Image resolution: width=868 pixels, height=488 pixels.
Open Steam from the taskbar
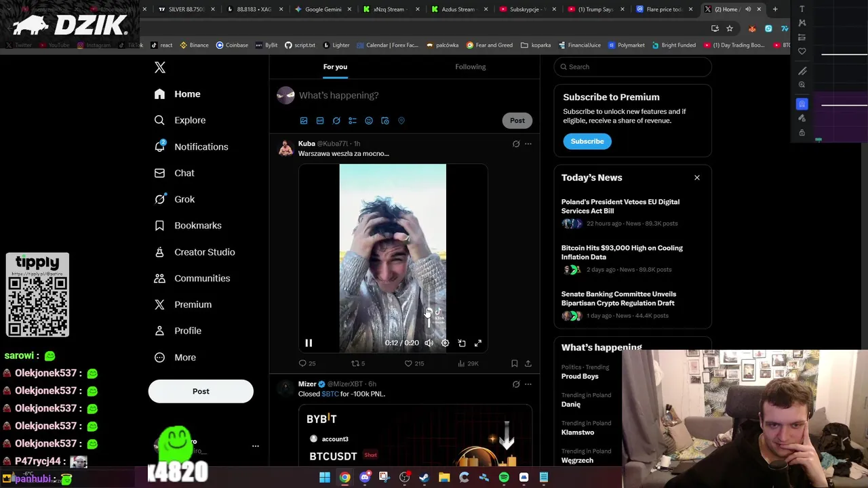point(425,478)
